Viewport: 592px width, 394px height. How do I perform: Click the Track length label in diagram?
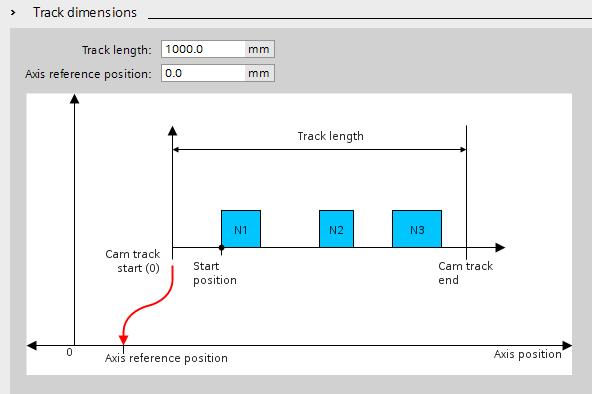pyautogui.click(x=330, y=136)
